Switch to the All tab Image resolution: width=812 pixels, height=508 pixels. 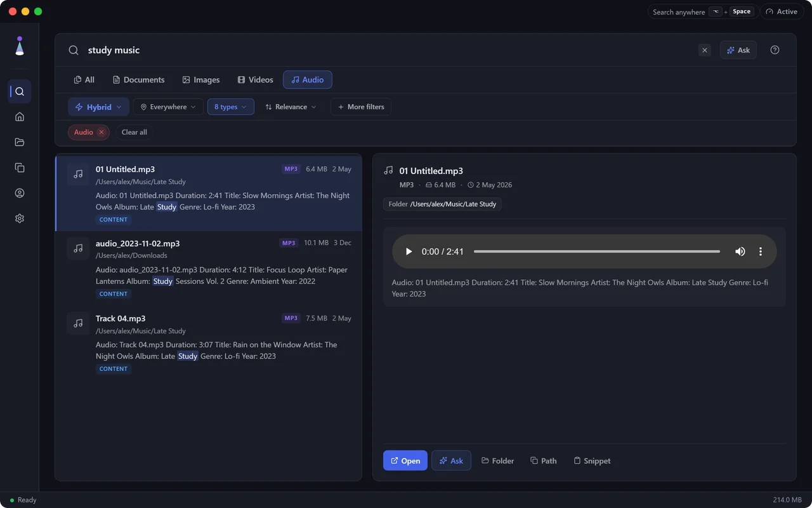(x=84, y=80)
